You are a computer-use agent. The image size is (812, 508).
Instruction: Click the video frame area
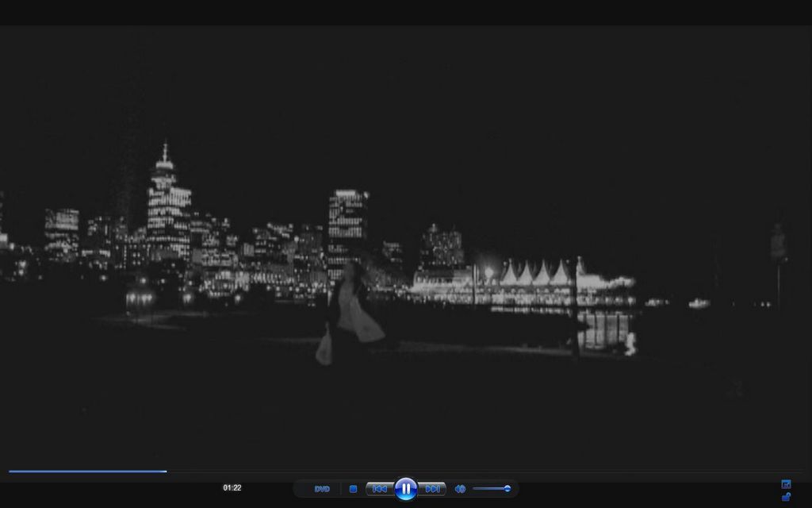coord(406,246)
